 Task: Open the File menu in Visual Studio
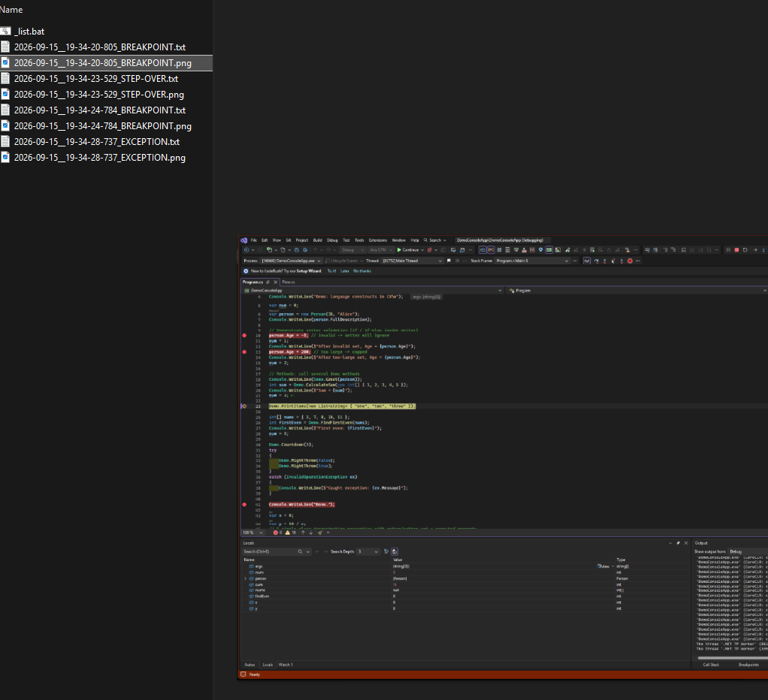pyautogui.click(x=254, y=240)
